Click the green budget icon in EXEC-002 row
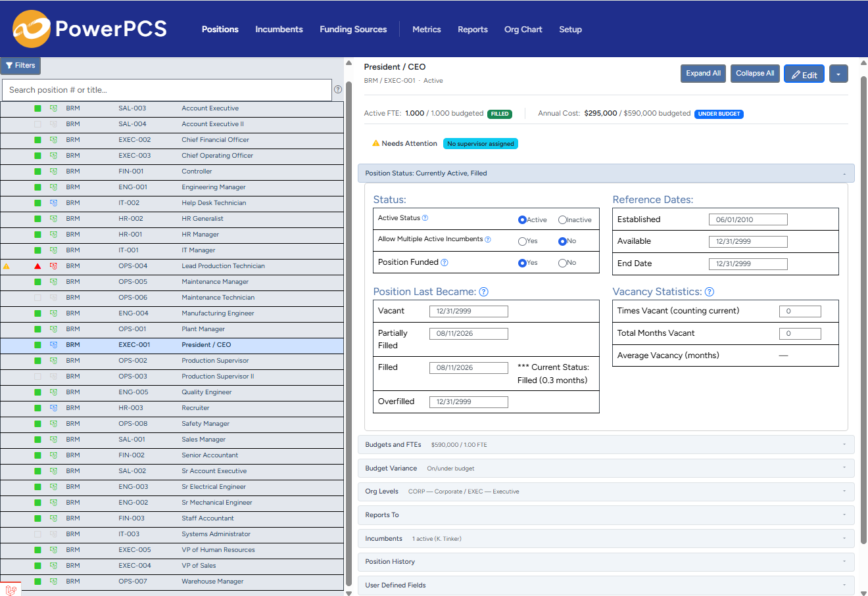 (x=53, y=140)
